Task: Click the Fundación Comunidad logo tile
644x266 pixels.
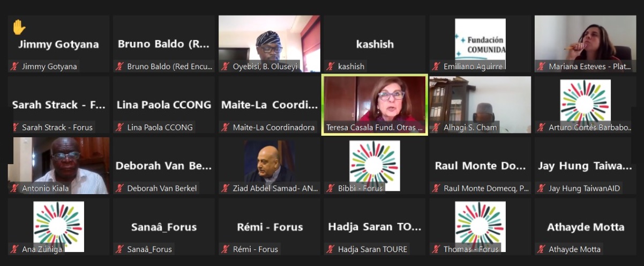Action: 480,44
